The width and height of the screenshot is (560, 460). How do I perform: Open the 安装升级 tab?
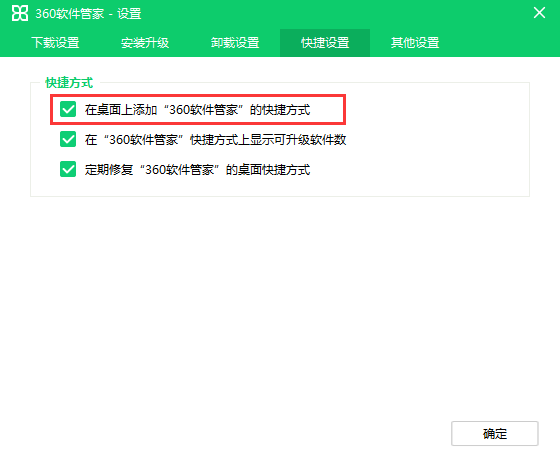[145, 43]
